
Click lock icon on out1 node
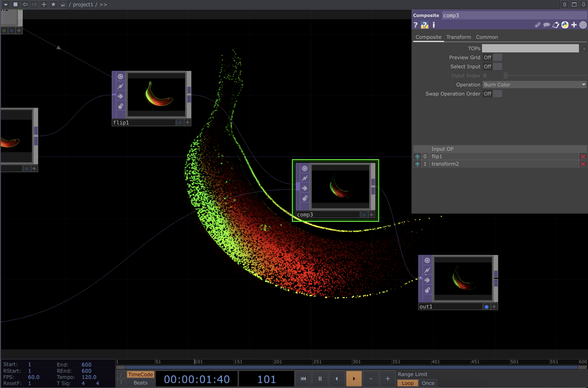click(427, 290)
